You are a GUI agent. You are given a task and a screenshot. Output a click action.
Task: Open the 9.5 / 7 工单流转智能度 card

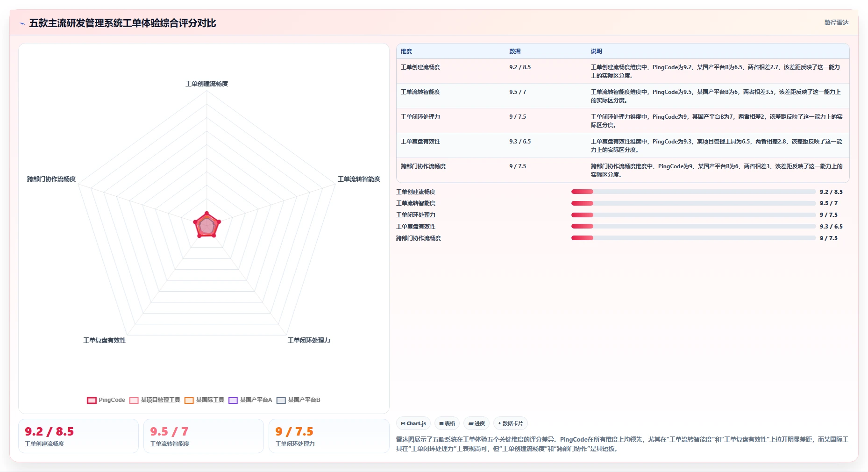click(204, 436)
